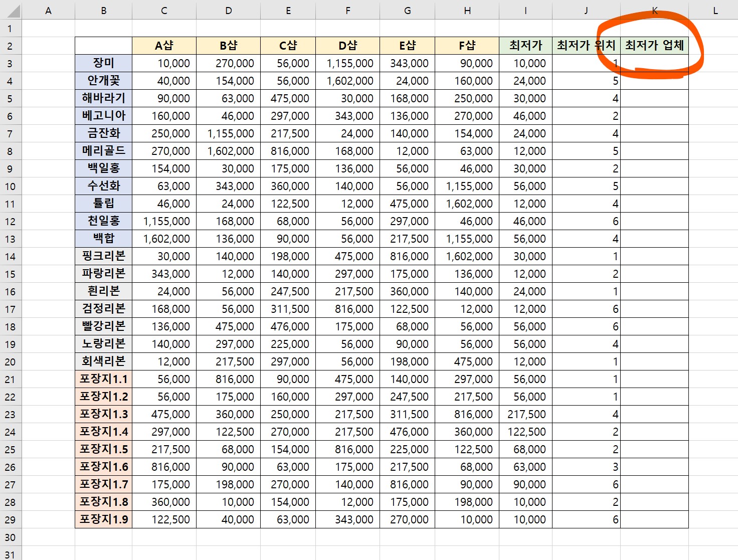The height and width of the screenshot is (560, 738).
Task: Click the 베고니아 row label
Action: click(103, 116)
